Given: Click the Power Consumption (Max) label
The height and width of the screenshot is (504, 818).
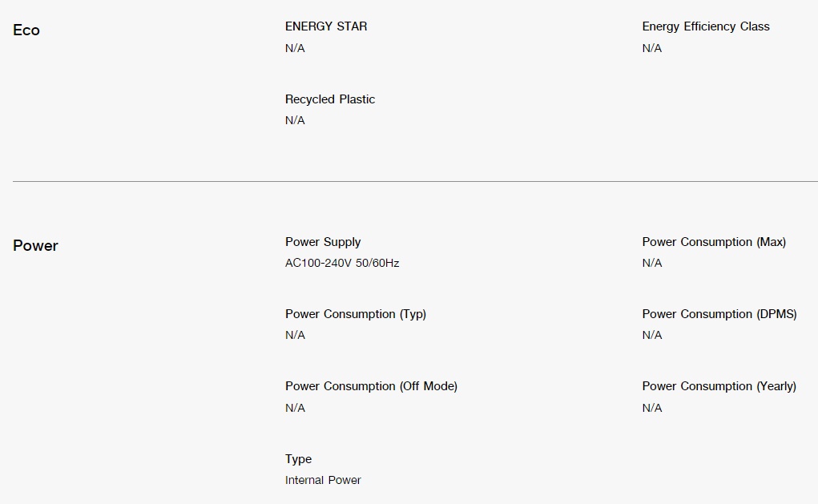Looking at the screenshot, I should [x=714, y=242].
